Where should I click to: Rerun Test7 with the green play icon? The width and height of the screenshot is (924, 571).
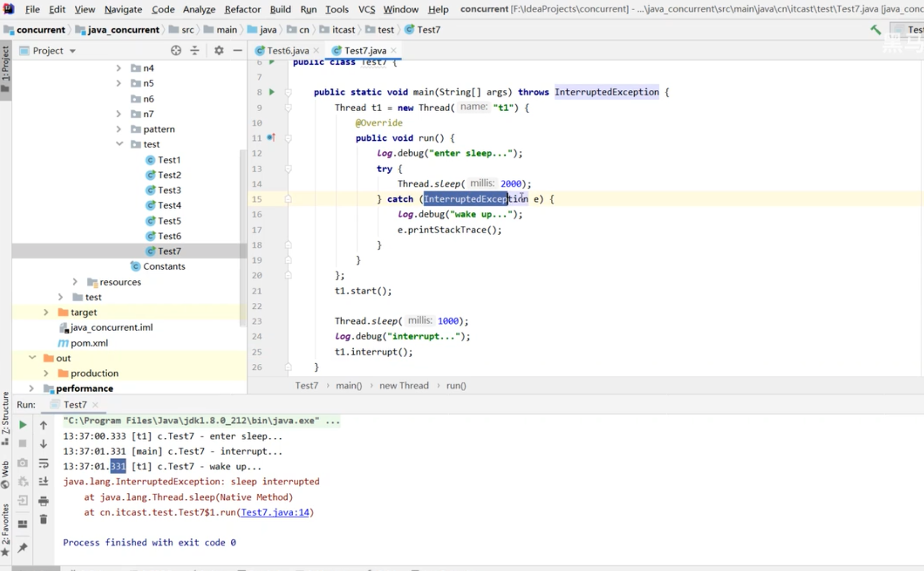22,425
